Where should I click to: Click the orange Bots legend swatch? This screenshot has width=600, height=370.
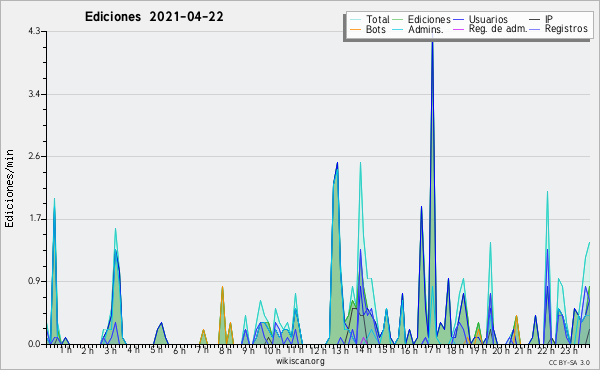356,29
